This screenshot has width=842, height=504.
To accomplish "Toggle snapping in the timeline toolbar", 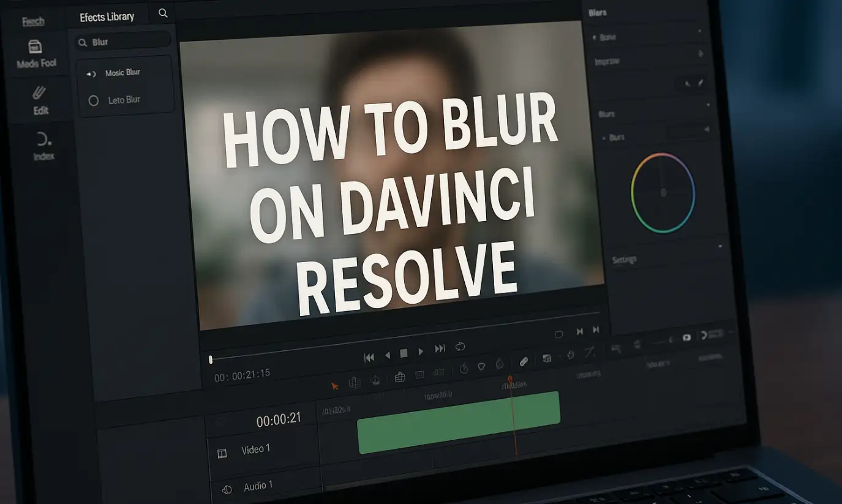I will [x=464, y=367].
